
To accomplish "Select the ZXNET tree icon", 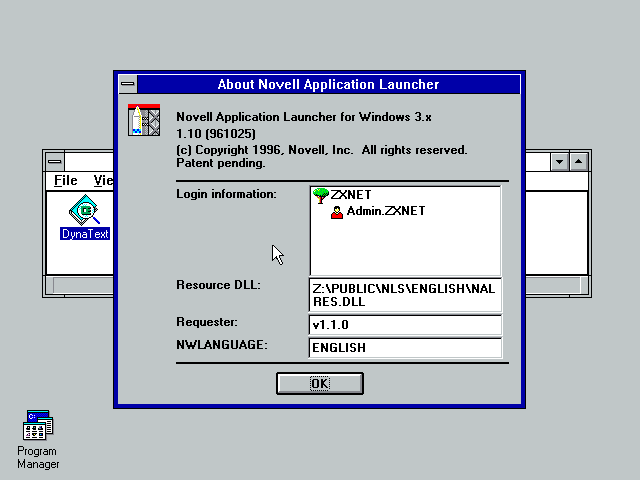I will pos(321,195).
